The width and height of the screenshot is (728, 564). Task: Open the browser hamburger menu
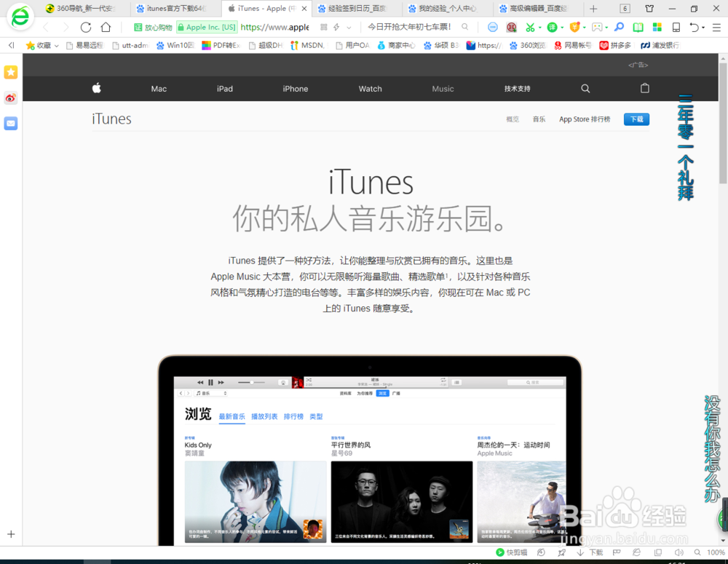[717, 28]
